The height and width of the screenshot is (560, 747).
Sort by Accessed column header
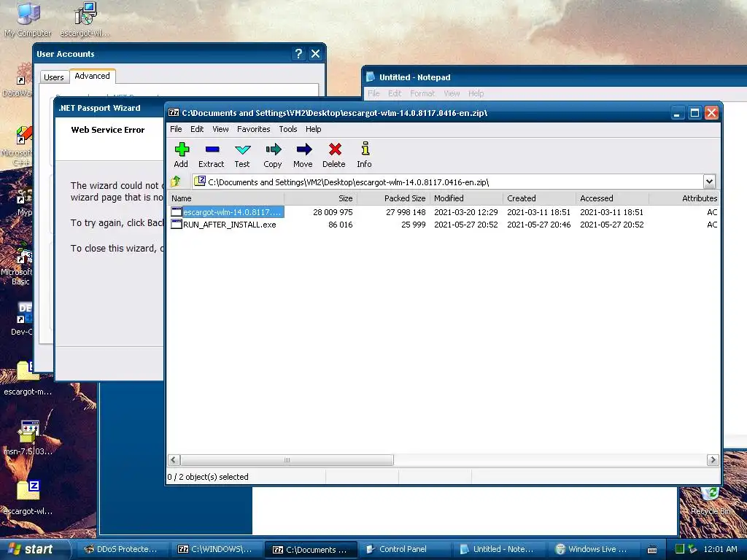(612, 198)
